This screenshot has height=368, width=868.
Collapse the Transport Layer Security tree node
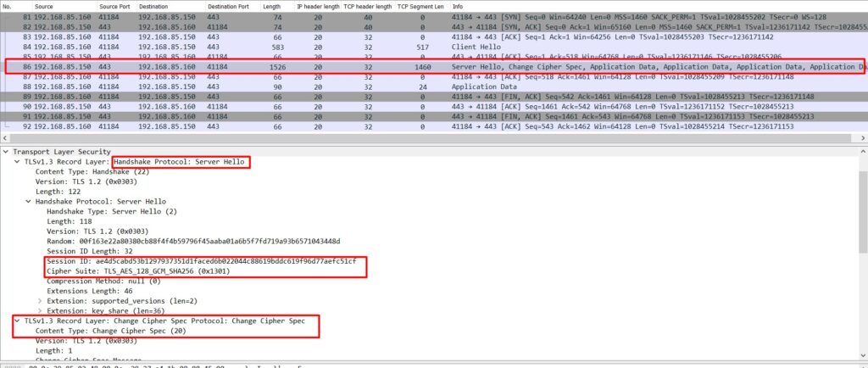tap(6, 152)
